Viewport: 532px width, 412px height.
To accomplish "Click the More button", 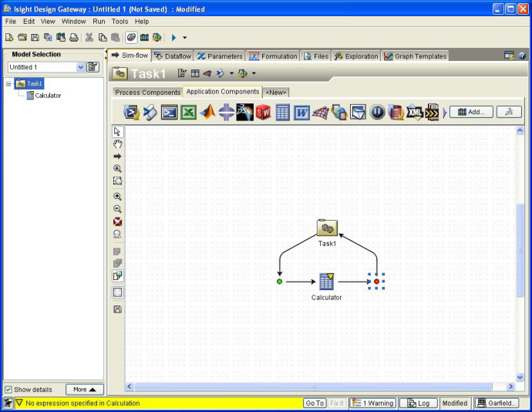I will pyautogui.click(x=85, y=390).
